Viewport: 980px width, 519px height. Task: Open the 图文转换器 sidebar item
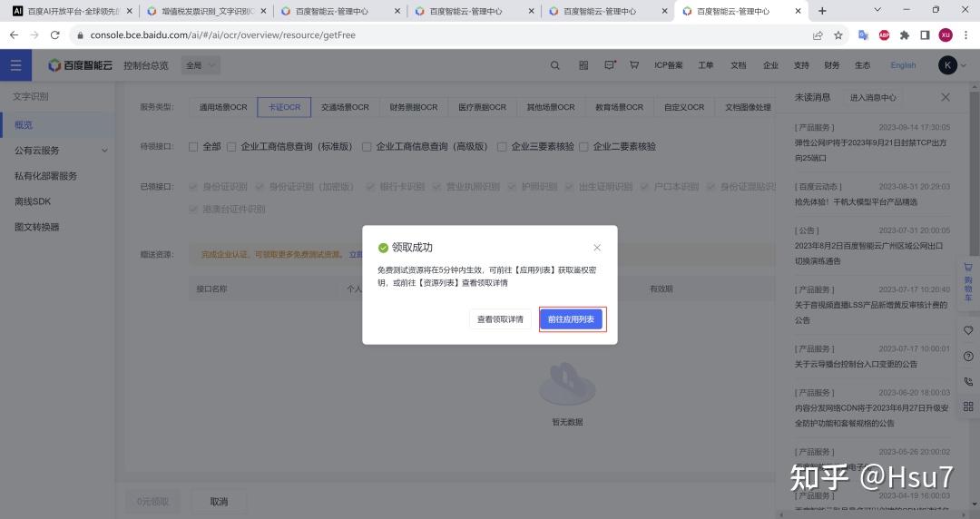pos(57,227)
